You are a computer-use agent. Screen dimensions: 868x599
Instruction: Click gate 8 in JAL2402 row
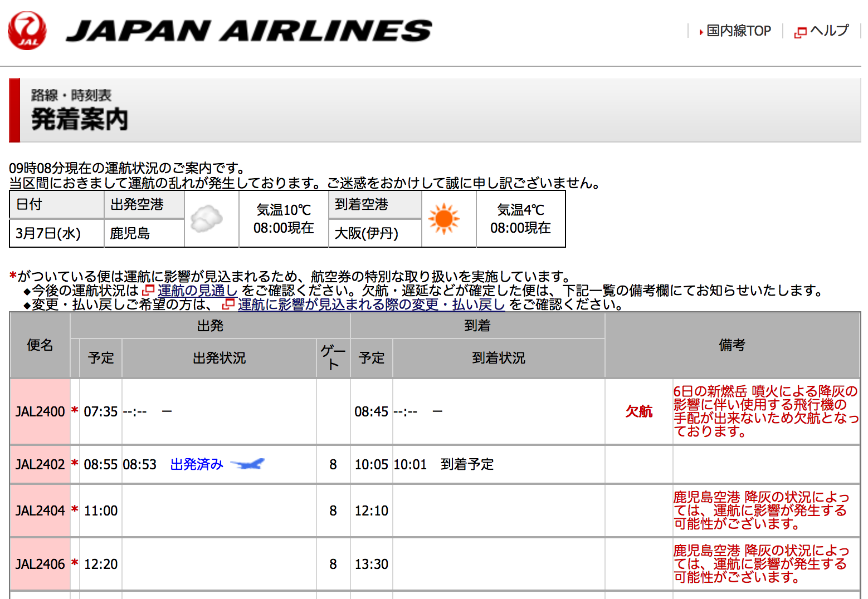click(333, 464)
